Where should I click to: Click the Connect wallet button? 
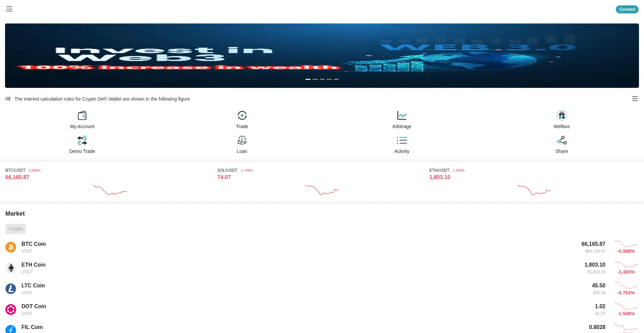point(627,9)
